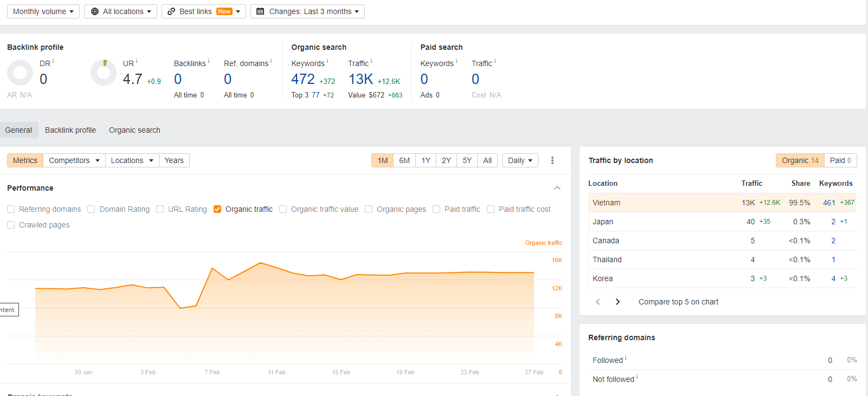The width and height of the screenshot is (868, 396).
Task: Click the UR donut chart
Action: click(x=104, y=73)
